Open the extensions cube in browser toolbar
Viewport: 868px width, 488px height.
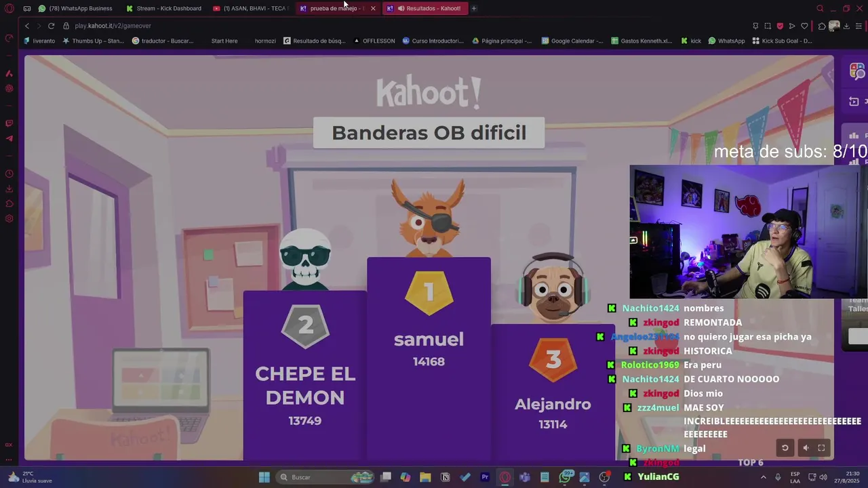click(x=822, y=26)
